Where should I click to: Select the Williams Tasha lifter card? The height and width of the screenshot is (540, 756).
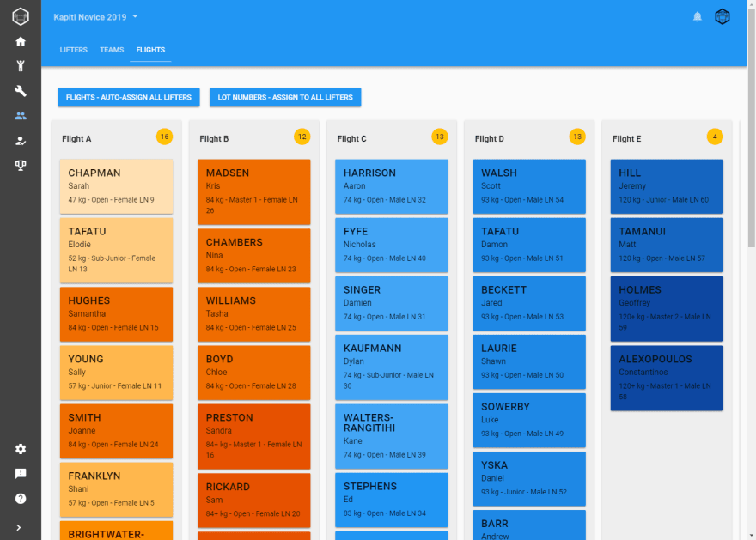coord(254,314)
